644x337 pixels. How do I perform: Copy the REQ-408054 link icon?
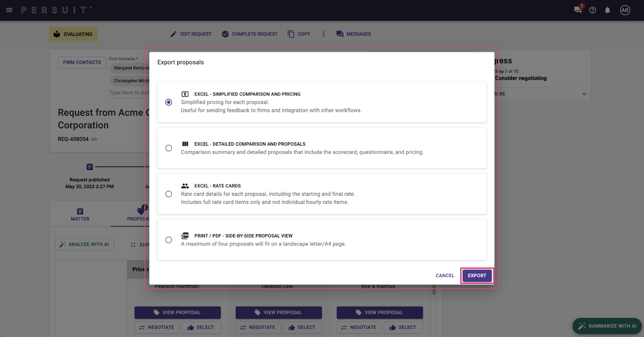(94, 139)
